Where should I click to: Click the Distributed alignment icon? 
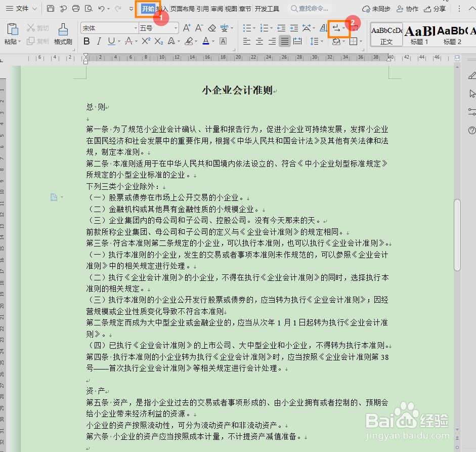click(x=297, y=41)
